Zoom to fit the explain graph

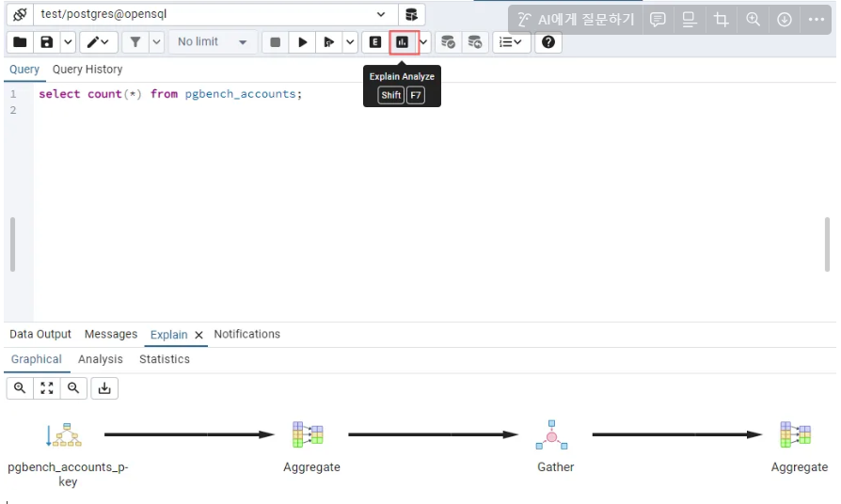pos(46,388)
